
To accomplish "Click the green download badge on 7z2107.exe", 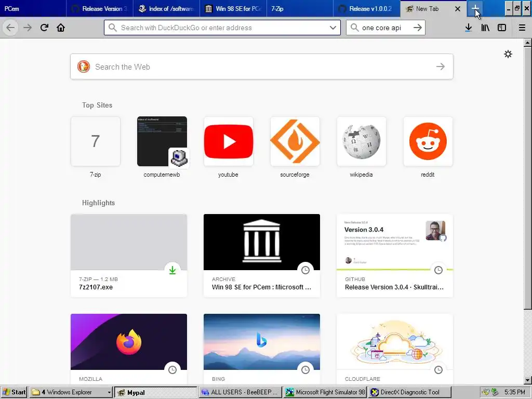I will click(x=172, y=270).
